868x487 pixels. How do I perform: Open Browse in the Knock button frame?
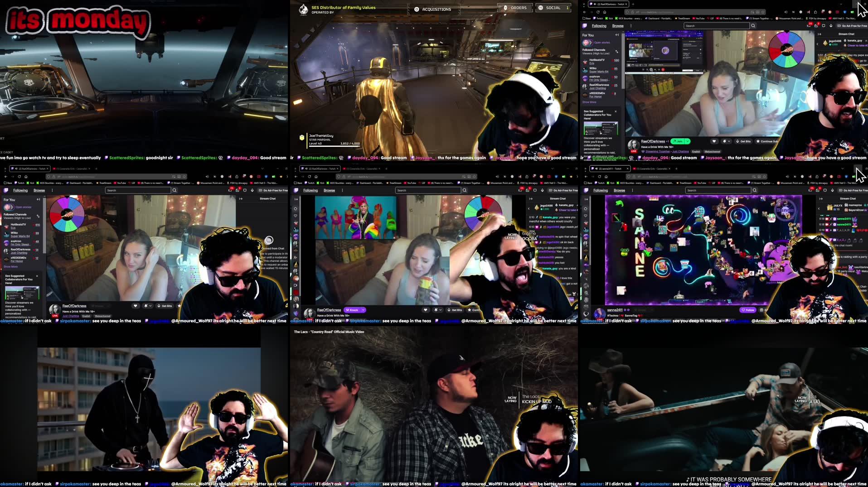[x=329, y=190]
